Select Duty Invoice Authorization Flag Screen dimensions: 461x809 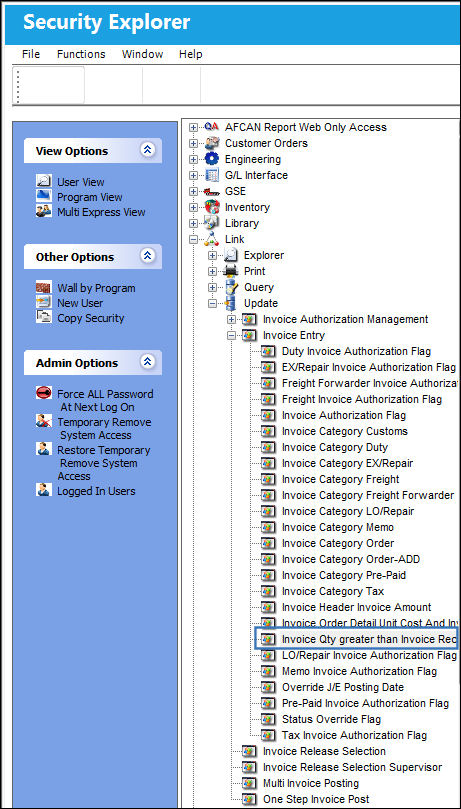coord(356,351)
